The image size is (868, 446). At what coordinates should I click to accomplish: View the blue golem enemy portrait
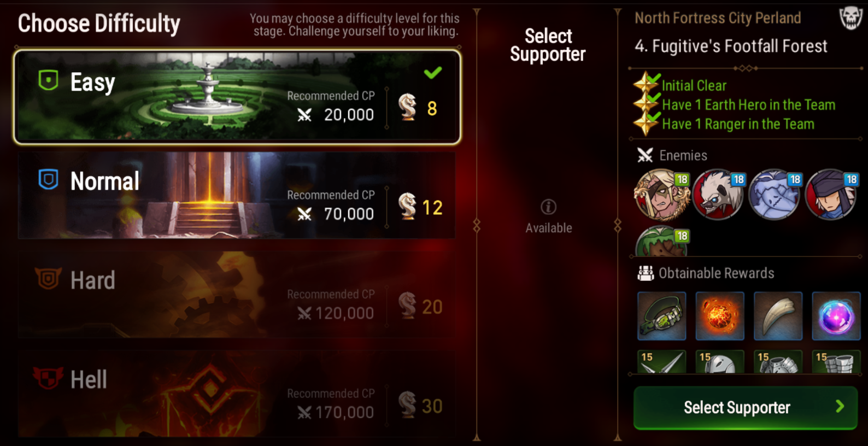(x=775, y=195)
